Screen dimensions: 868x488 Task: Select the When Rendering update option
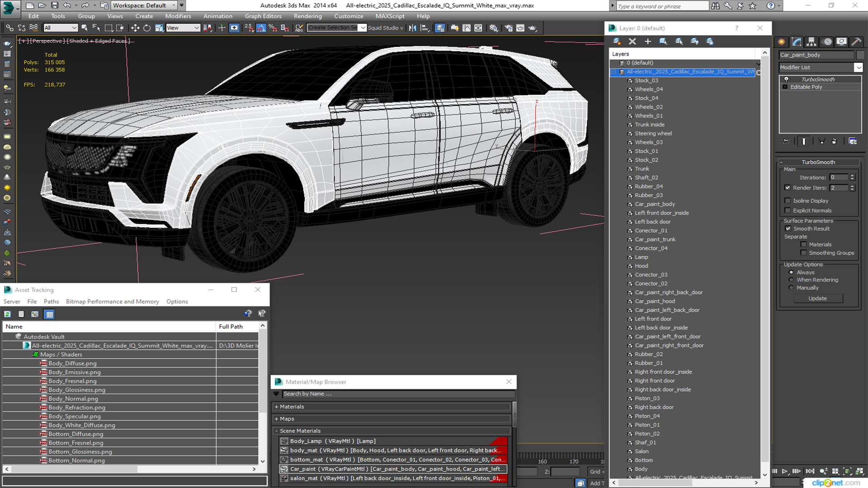[x=791, y=280]
